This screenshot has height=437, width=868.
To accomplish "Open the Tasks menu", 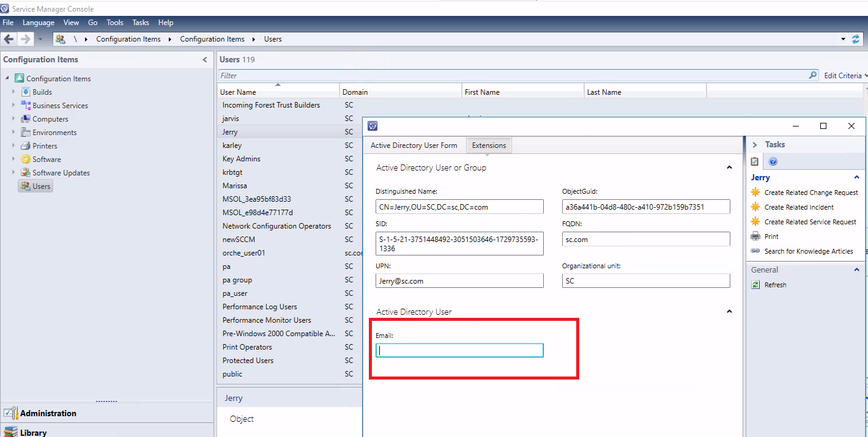I will [x=141, y=23].
